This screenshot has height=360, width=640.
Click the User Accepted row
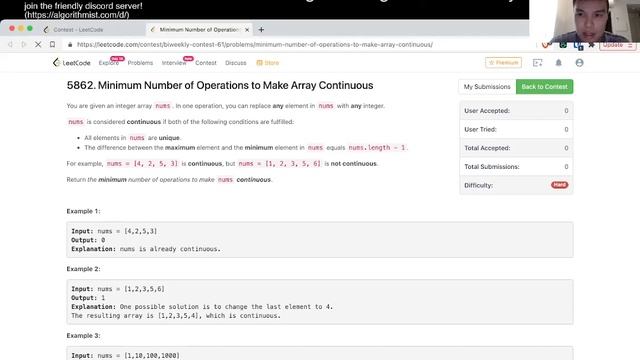516,111
